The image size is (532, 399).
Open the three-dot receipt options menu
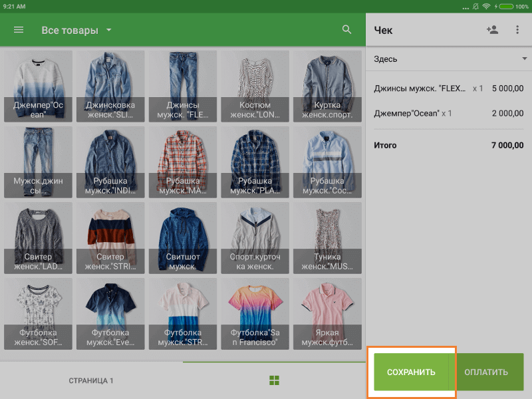tap(517, 30)
